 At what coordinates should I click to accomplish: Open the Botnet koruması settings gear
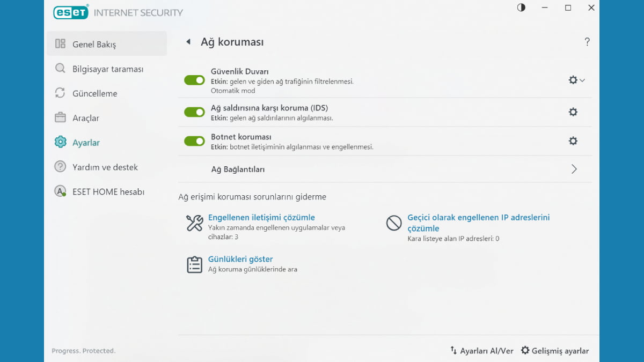coord(573,141)
